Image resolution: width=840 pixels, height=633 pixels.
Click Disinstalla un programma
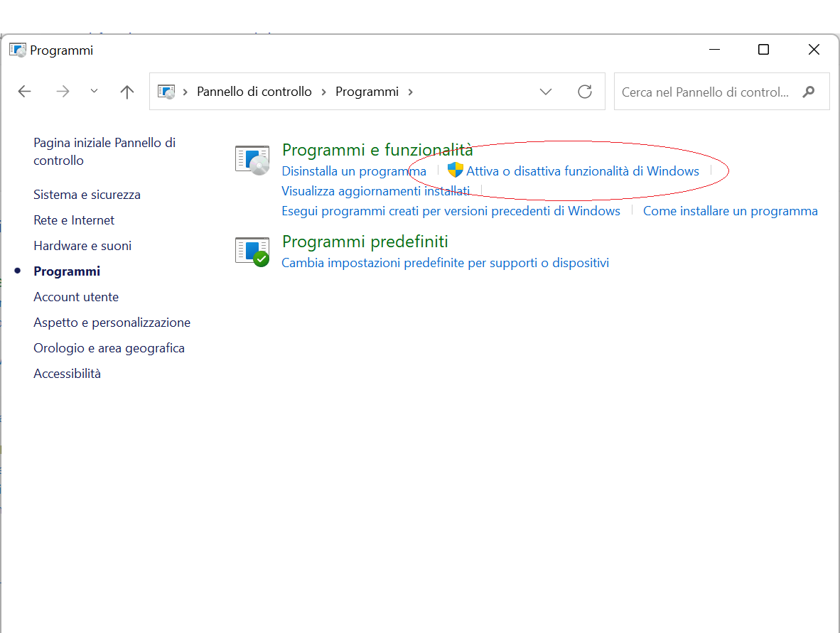coord(354,171)
